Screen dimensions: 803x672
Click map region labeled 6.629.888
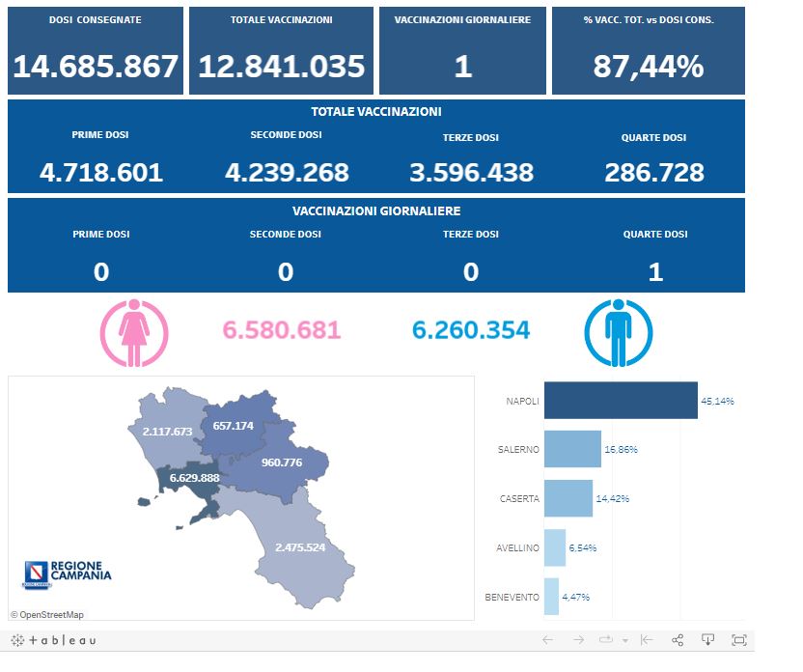pos(193,479)
